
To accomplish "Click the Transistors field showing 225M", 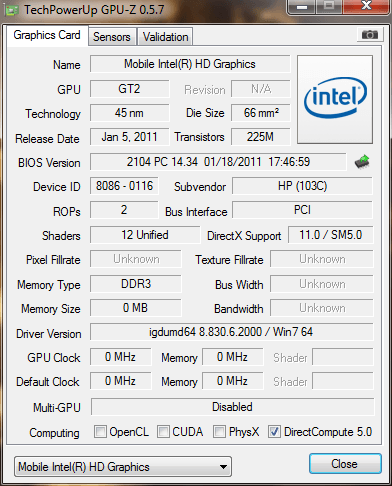I will [x=261, y=137].
